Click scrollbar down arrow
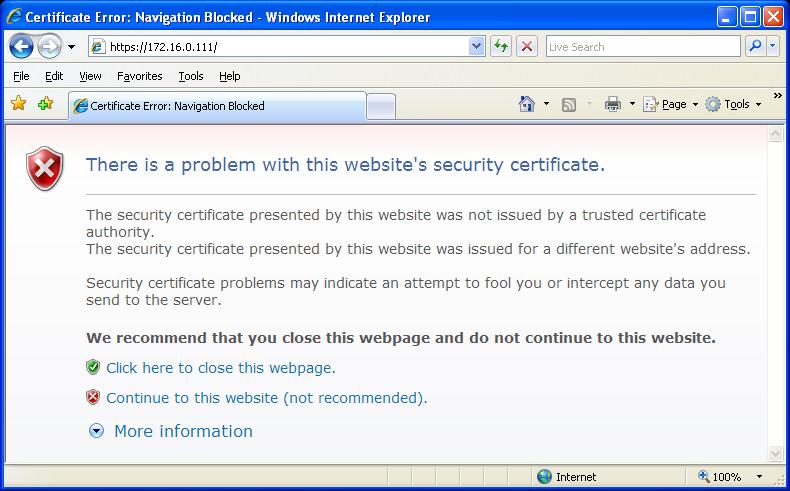Screen dimensions: 790x491 [775, 454]
